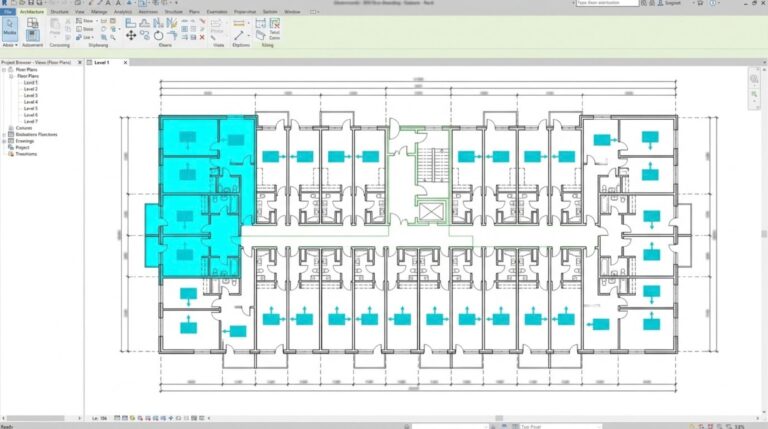Collapse the top-level Floor Plans tree node
This screenshot has width=768, height=429.
click(4, 70)
